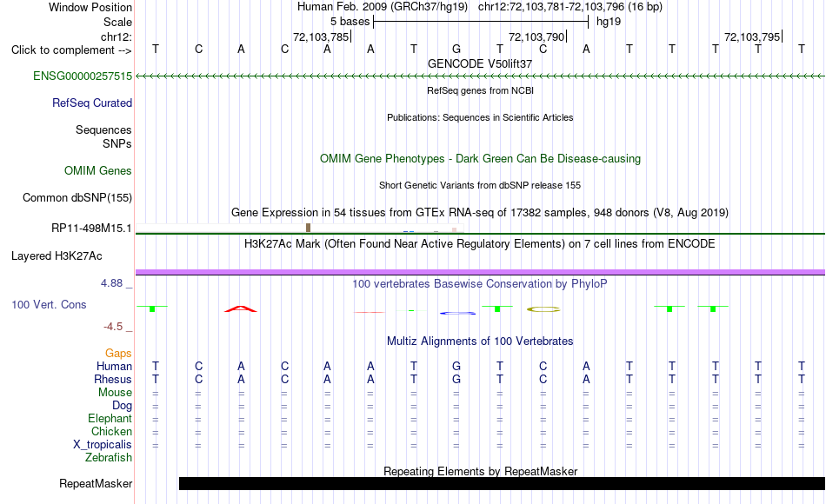Image resolution: width=826 pixels, height=504 pixels.
Task: Click 'RefSeq genes from NCBI' track title
Action: click(481, 90)
